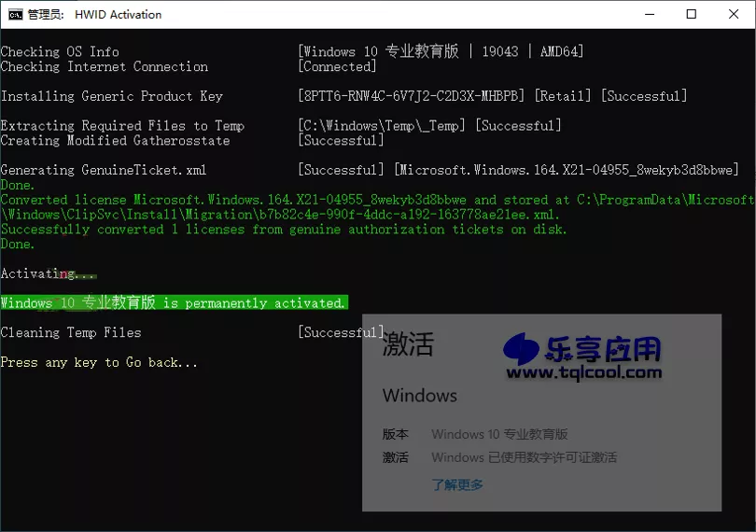This screenshot has height=532, width=756.
Task: Click 'Windows 已使用数字许可证激活' status text
Action: (525, 457)
